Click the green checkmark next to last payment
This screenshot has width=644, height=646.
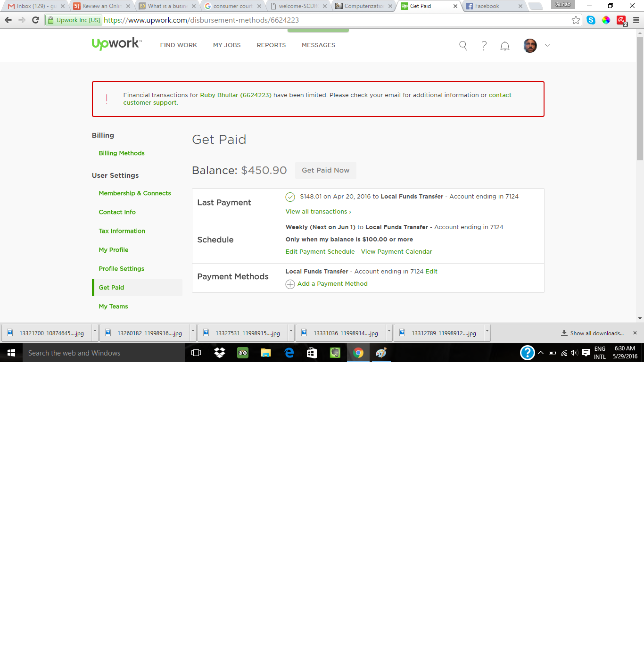pos(289,197)
